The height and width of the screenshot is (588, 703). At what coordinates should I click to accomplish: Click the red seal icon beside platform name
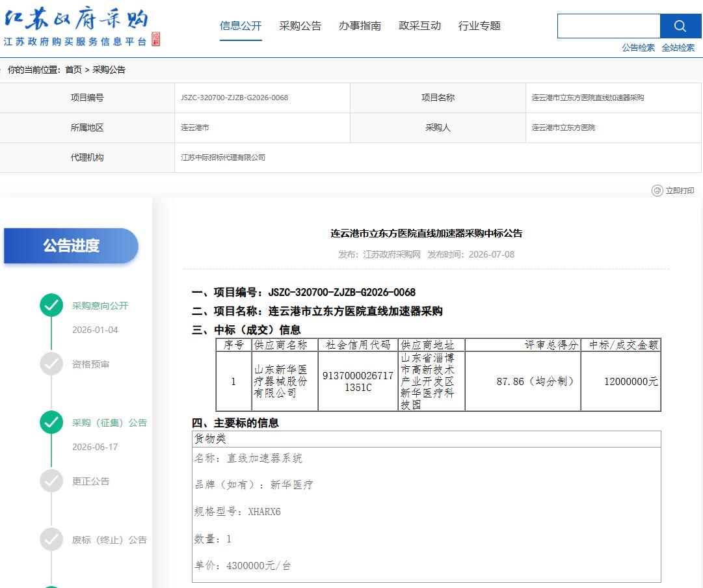tap(155, 39)
